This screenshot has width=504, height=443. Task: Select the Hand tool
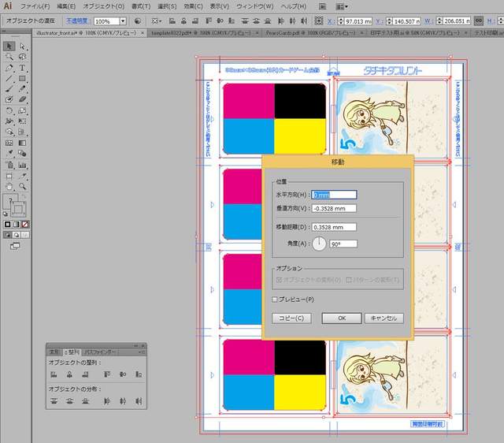point(9,187)
